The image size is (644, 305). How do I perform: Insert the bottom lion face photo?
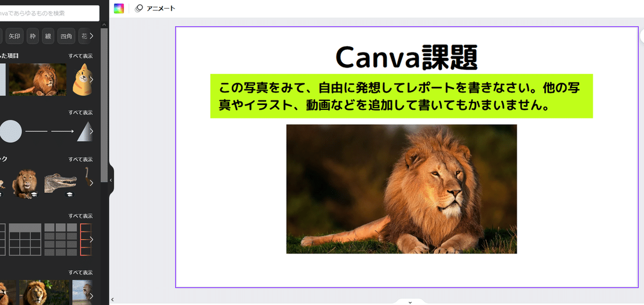pyautogui.click(x=45, y=292)
